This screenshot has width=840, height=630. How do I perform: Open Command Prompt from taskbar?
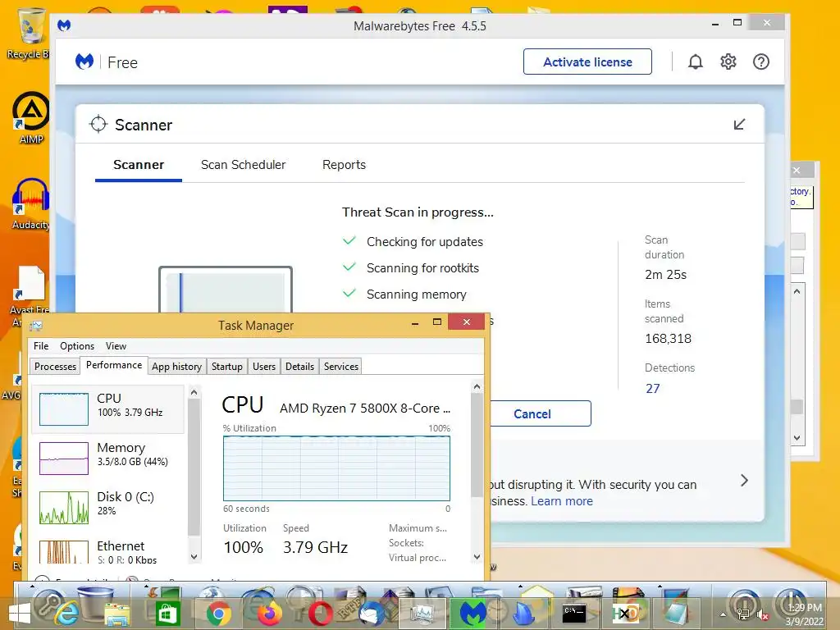point(573,614)
